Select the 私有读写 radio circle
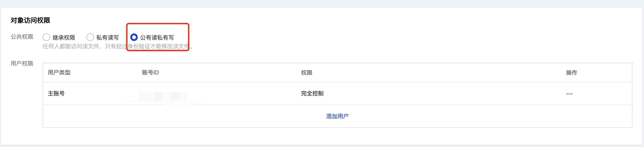This screenshot has width=644, height=147. coord(90,37)
